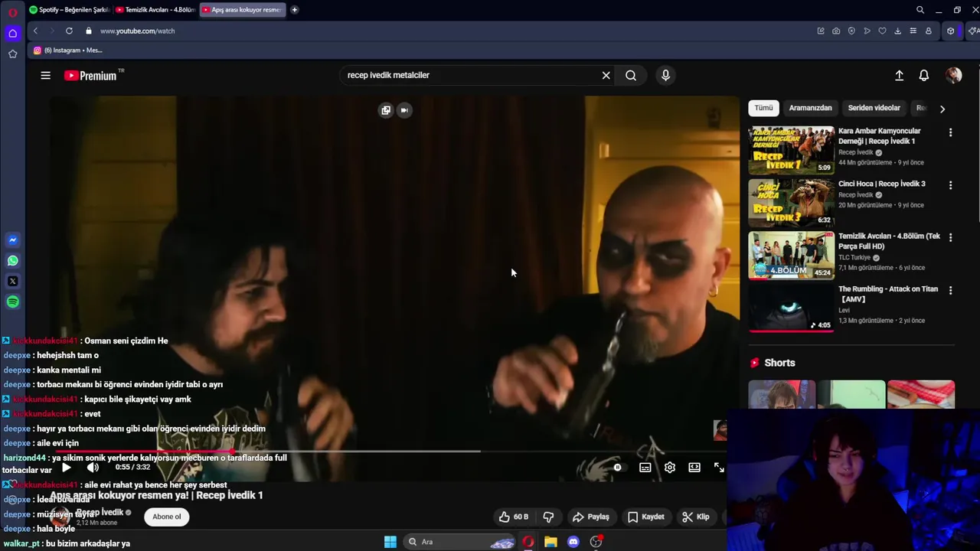Open the YouTube account avatar menu
980x551 pixels.
tap(953, 75)
